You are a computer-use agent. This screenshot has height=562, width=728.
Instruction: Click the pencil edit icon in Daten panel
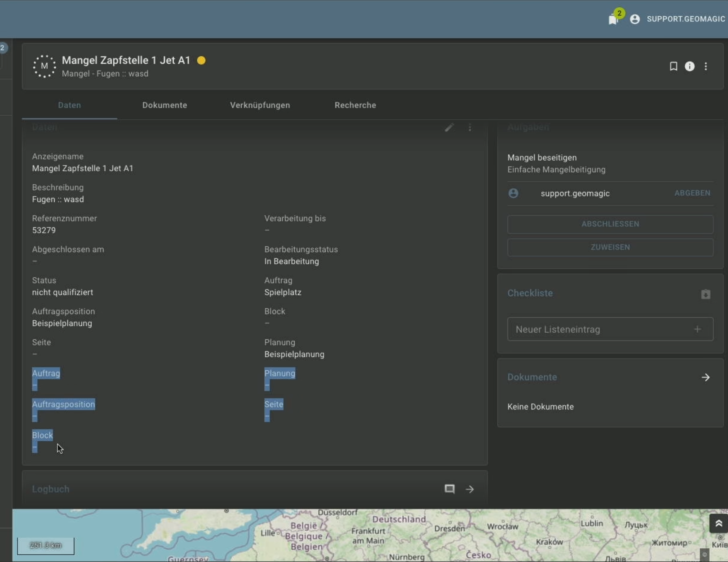click(449, 128)
